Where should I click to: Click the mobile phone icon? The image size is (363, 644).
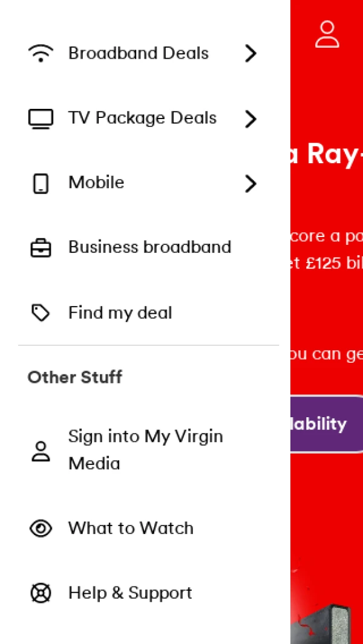click(x=41, y=183)
